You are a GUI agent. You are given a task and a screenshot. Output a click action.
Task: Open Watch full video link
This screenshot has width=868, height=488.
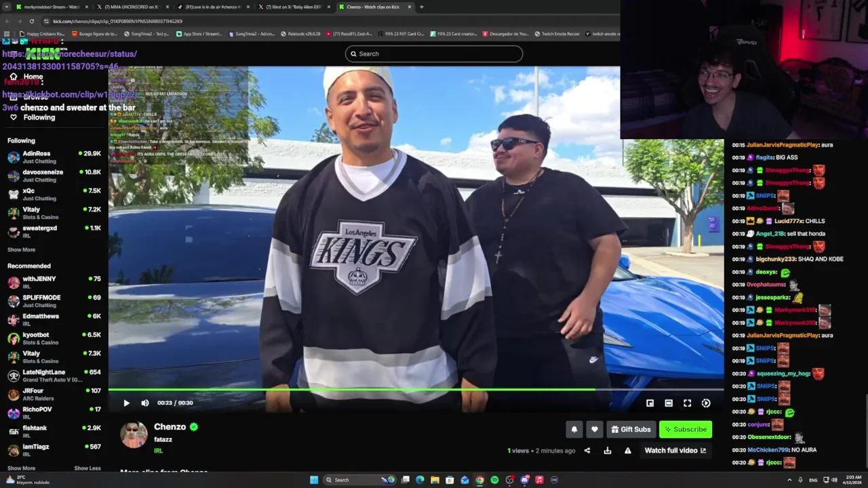pyautogui.click(x=675, y=450)
